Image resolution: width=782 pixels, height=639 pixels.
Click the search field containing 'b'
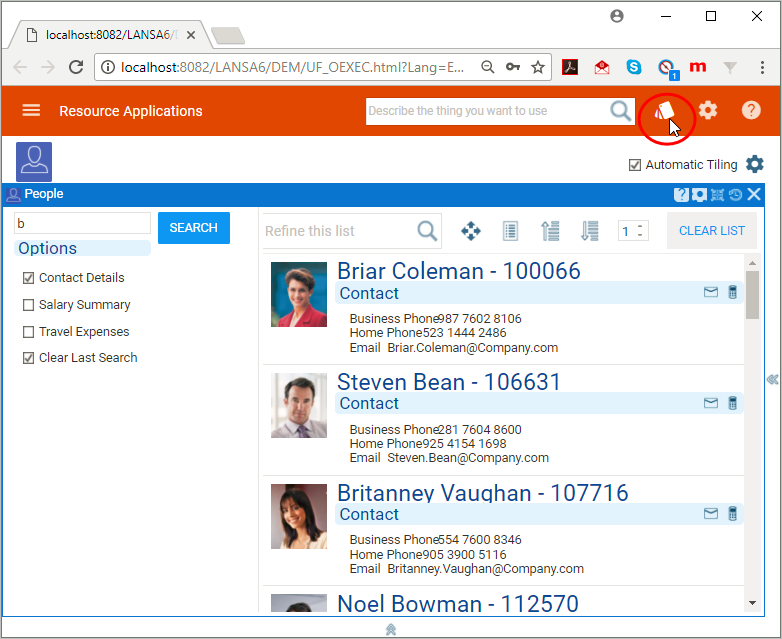coord(82,223)
